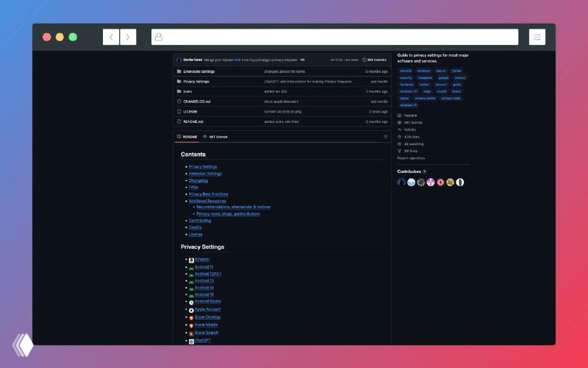Click the browser address bar
This screenshot has width=588, height=368.
(334, 37)
